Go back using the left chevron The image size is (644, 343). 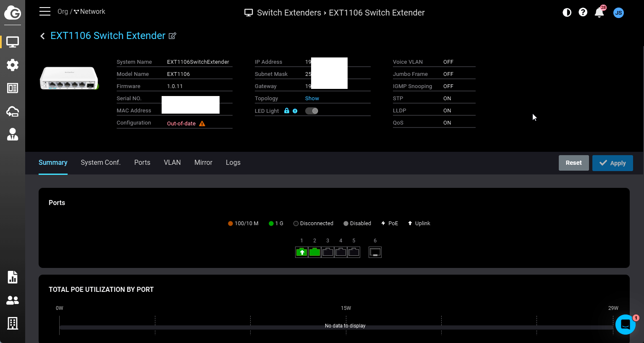click(x=42, y=36)
